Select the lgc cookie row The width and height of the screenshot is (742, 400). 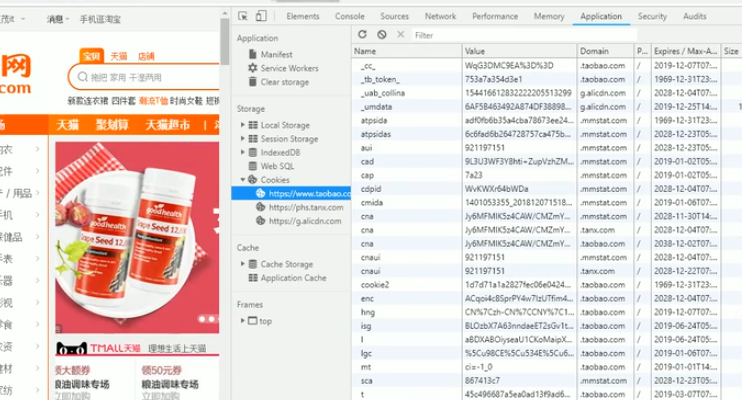click(x=547, y=353)
